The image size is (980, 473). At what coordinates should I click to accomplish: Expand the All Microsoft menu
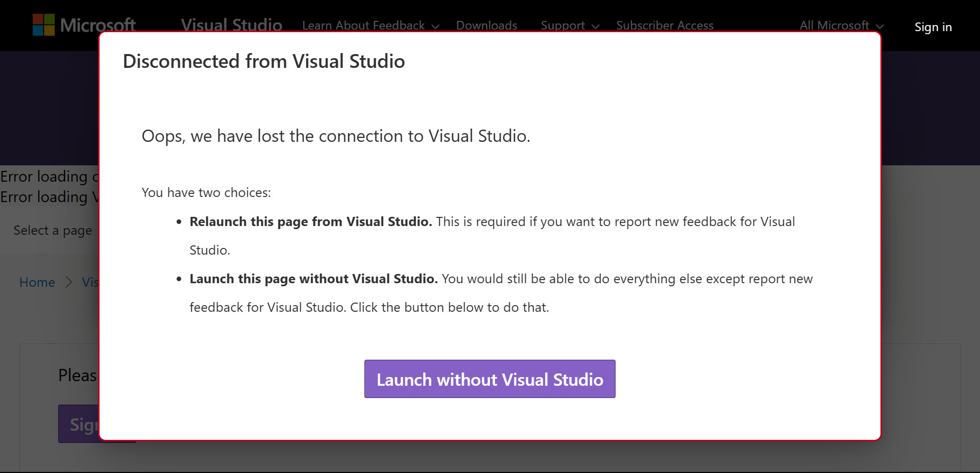tap(842, 26)
